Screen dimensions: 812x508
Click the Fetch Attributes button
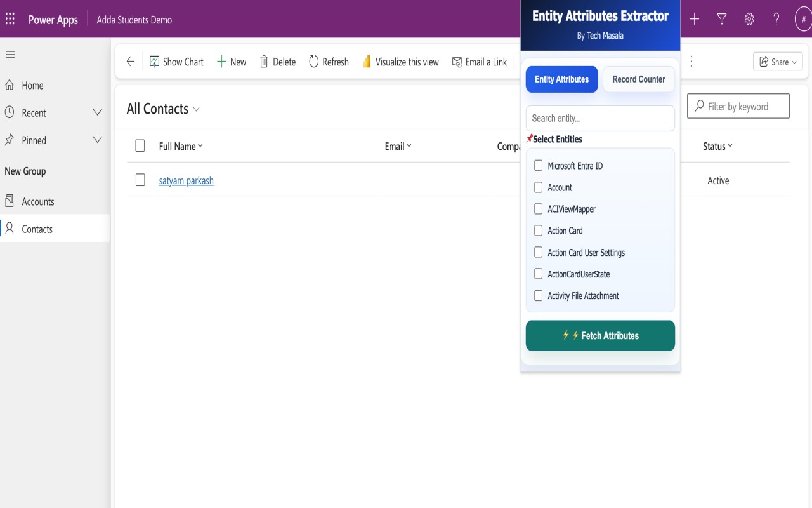coord(600,336)
